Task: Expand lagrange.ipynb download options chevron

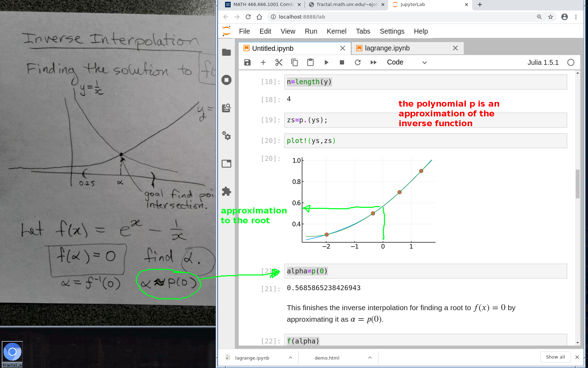Action: pyautogui.click(x=290, y=357)
